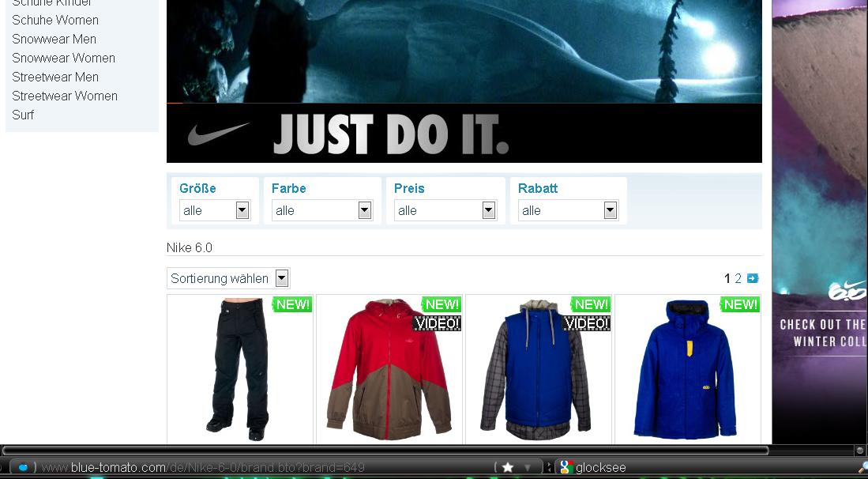This screenshot has height=479, width=868.
Task: Open the red and brown jacket product
Action: [389, 369]
